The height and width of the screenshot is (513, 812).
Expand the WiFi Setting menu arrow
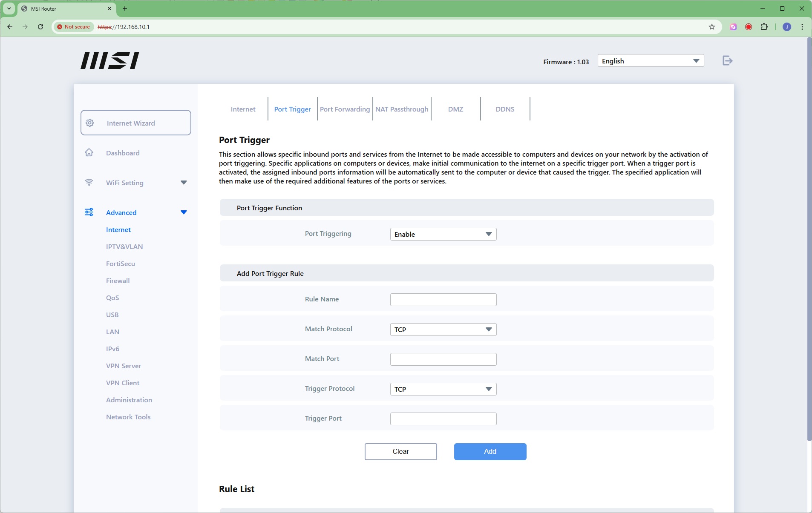point(184,183)
